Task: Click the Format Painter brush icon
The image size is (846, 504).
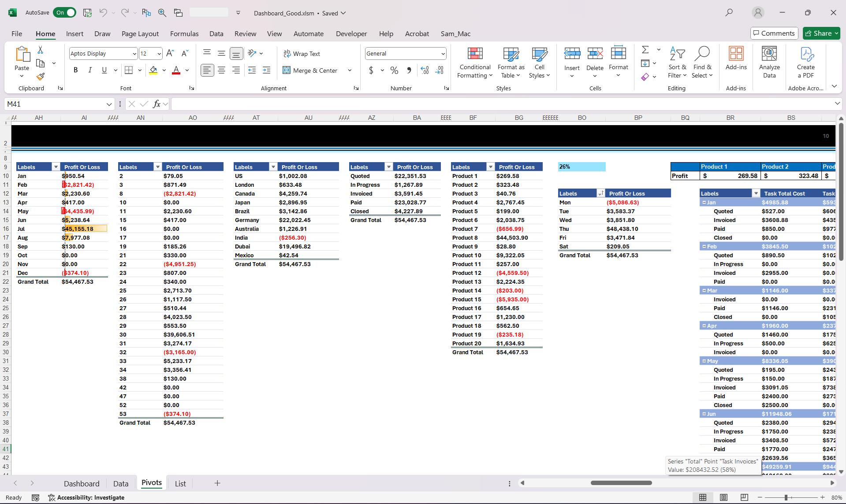Action: [x=41, y=77]
